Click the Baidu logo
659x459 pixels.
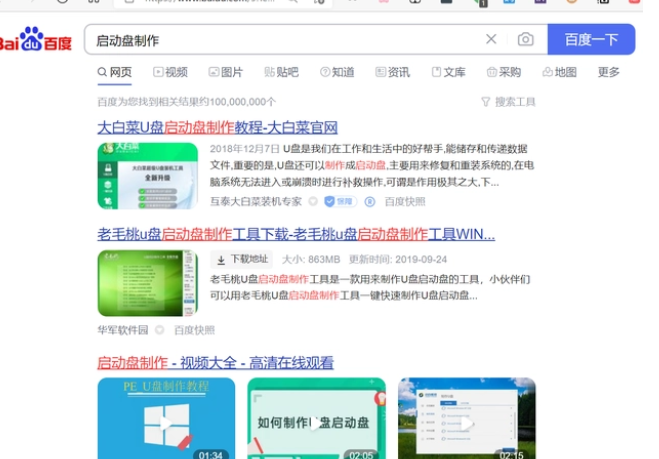[35, 40]
